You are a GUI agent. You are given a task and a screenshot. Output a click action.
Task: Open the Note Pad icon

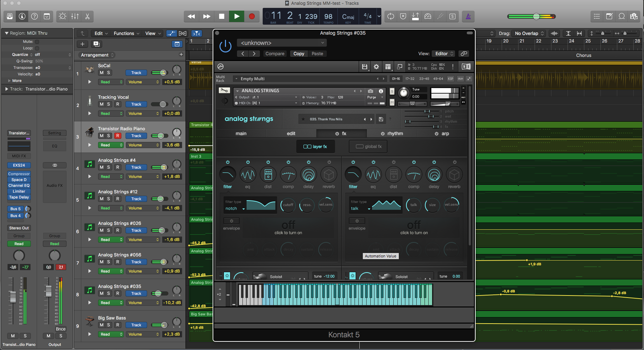tap(609, 16)
